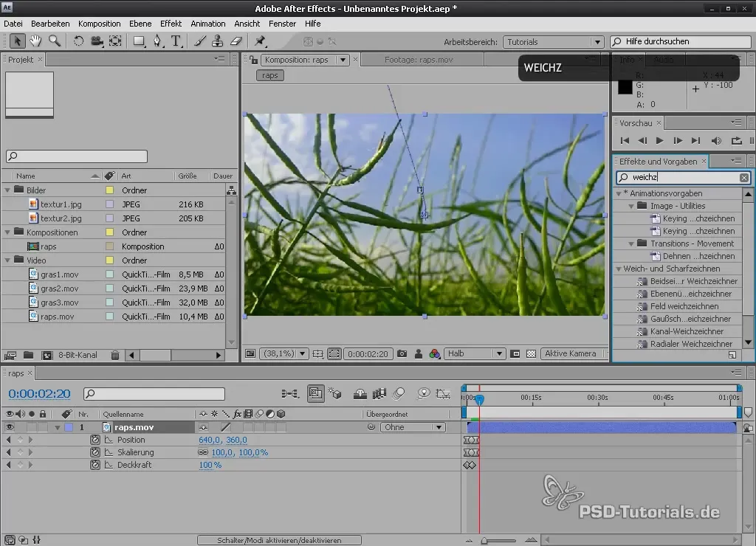The width and height of the screenshot is (756, 546).
Task: Open the Ebene menu
Action: click(140, 24)
